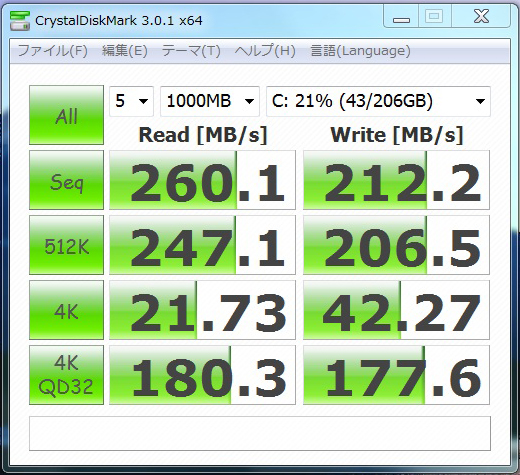Click the CrystalDiskMark 3.0.1 x64 title text

point(119,21)
